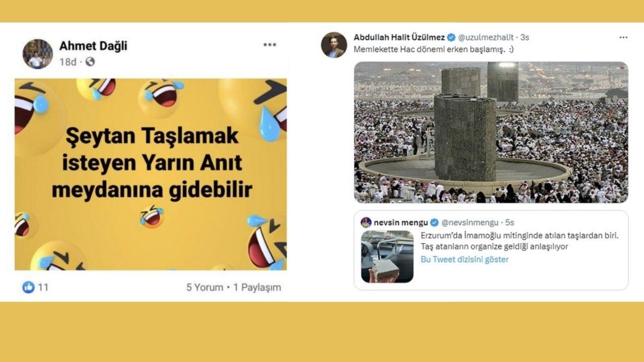Open the stone-in-hand quoted tweet thumbnail
The image size is (644, 362).
point(387,256)
